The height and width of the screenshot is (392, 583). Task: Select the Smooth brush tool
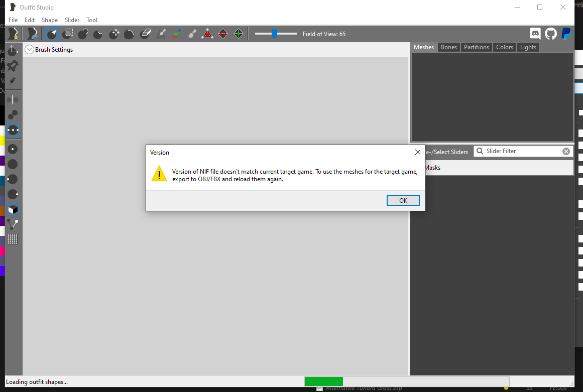(129, 34)
